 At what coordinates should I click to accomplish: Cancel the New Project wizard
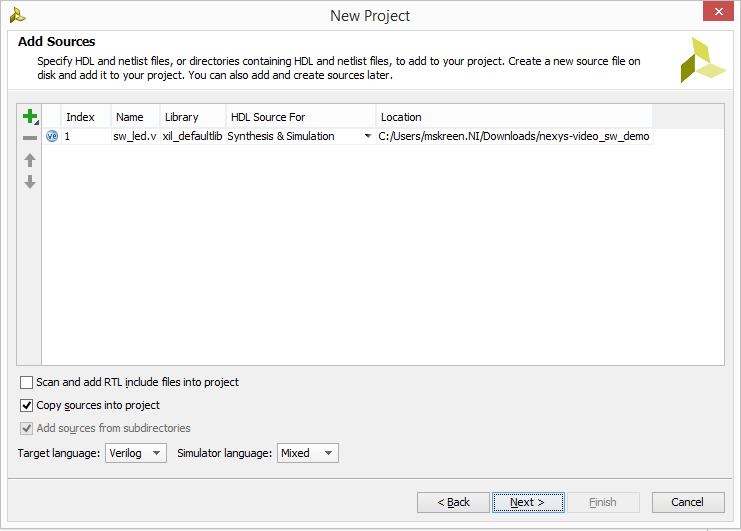click(687, 502)
